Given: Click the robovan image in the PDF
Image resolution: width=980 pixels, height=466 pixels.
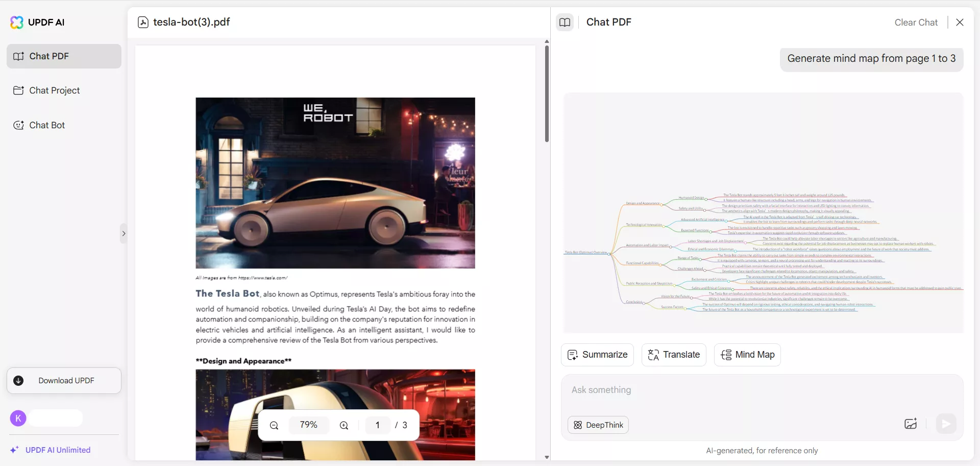Looking at the screenshot, I should (335, 415).
